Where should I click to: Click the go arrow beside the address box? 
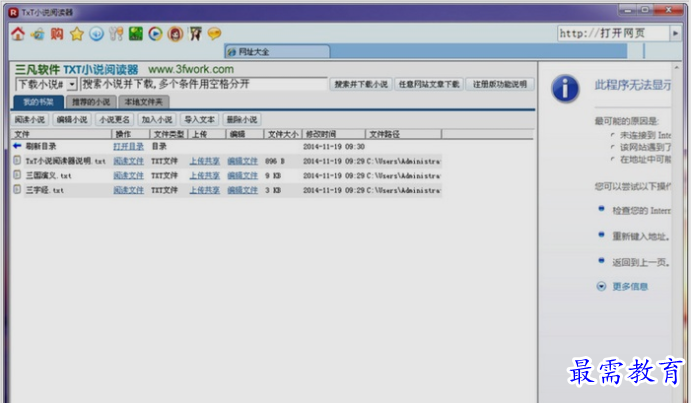tap(675, 34)
